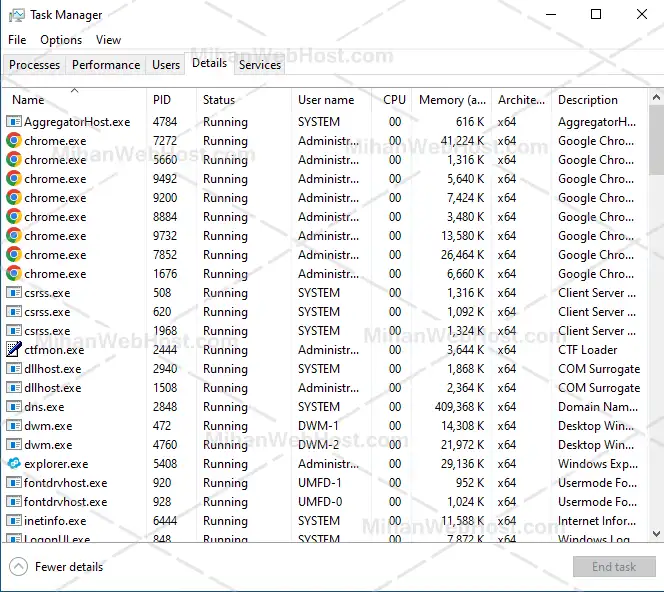Click the dns.exe process icon
Viewport: 664px width, 592px height.
[x=14, y=407]
